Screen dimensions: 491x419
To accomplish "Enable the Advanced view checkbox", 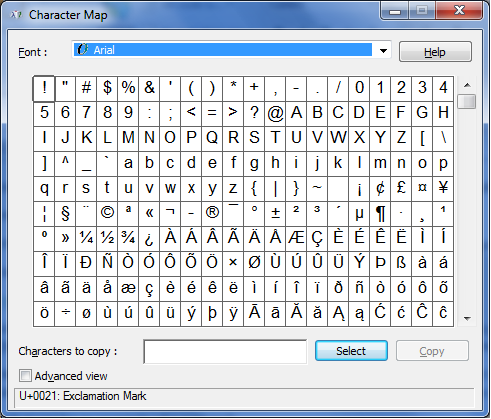I will 26,376.
